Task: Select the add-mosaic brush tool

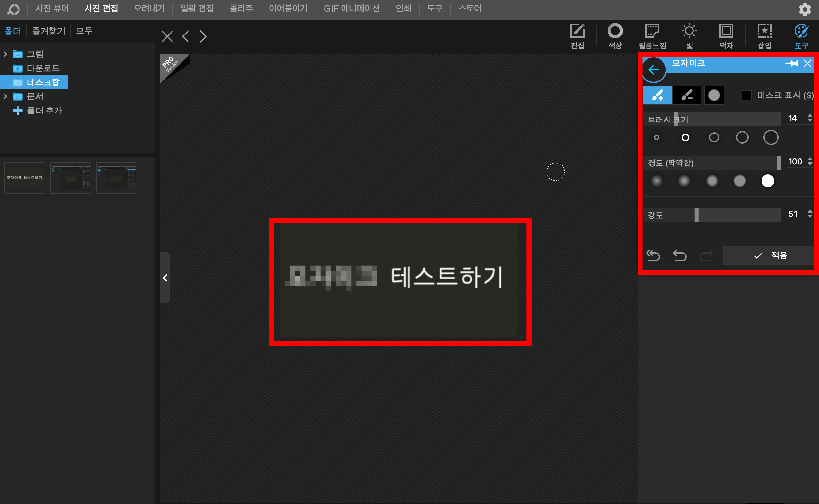Action: tap(657, 95)
